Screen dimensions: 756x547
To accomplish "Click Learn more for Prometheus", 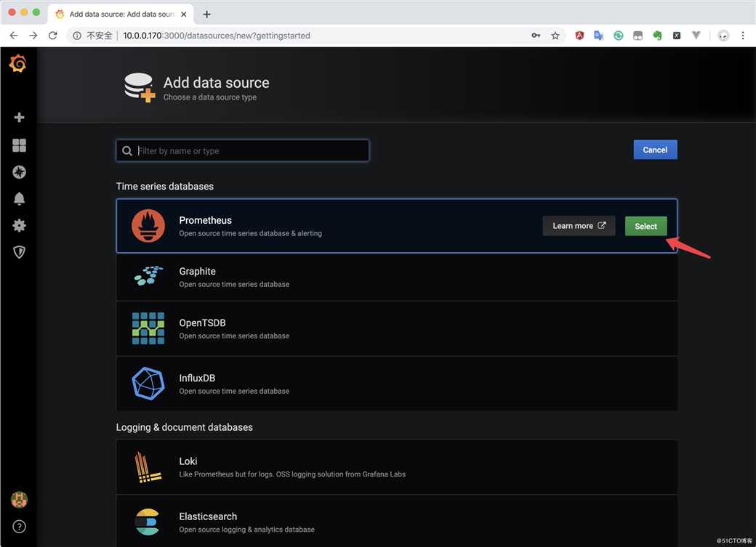I will [579, 225].
